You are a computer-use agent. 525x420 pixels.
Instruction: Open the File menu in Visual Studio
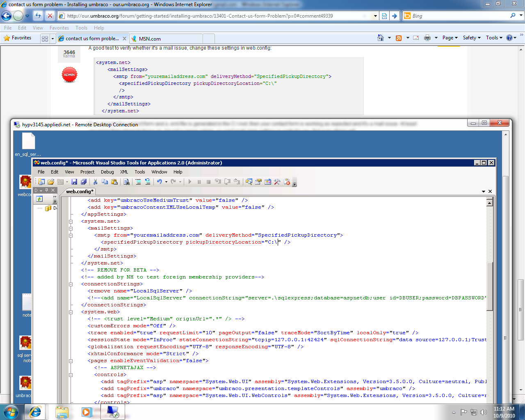(x=41, y=172)
